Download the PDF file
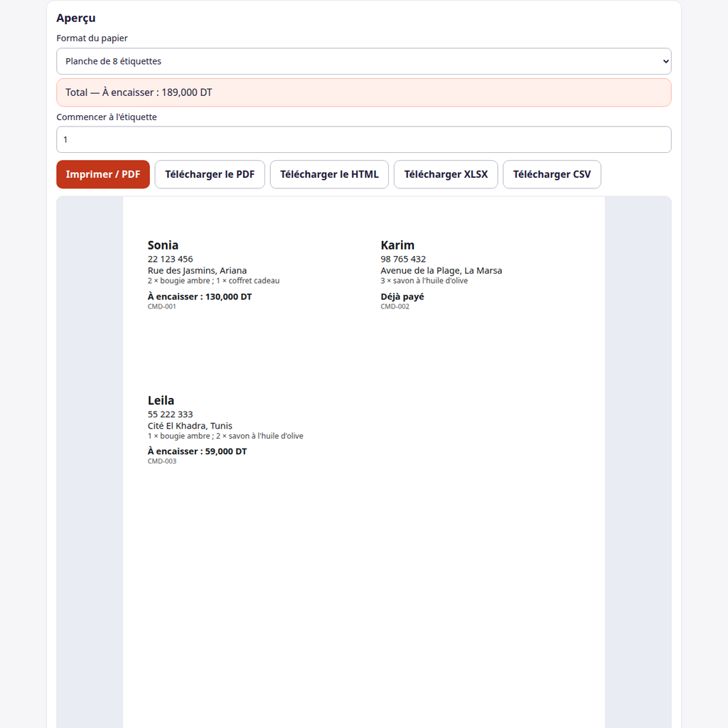728x728 pixels. point(210,175)
